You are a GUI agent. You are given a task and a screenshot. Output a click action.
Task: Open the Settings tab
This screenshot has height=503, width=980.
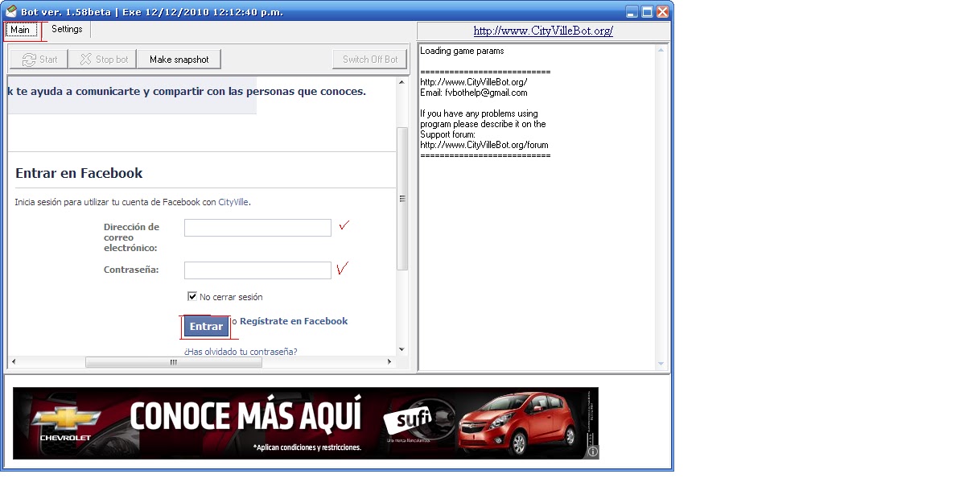(x=67, y=29)
